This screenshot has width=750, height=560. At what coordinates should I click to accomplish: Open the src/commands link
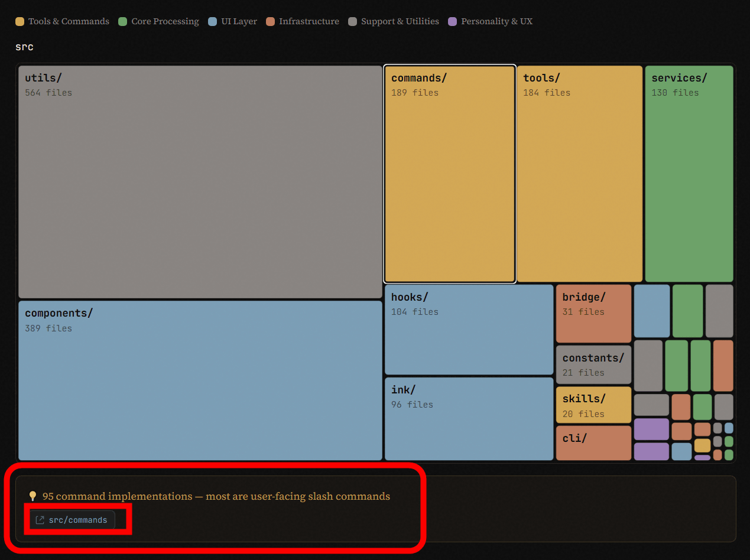[x=77, y=520]
